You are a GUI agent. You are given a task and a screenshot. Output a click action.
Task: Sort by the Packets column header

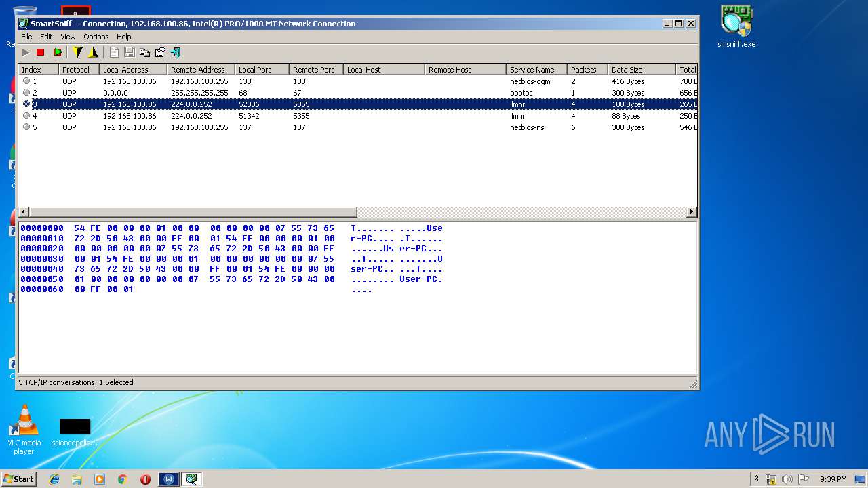587,70
